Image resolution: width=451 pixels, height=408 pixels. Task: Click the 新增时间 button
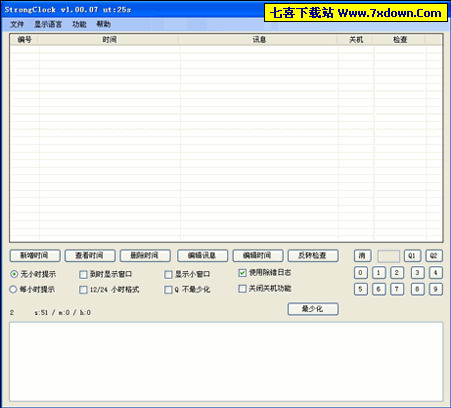pyautogui.click(x=35, y=256)
